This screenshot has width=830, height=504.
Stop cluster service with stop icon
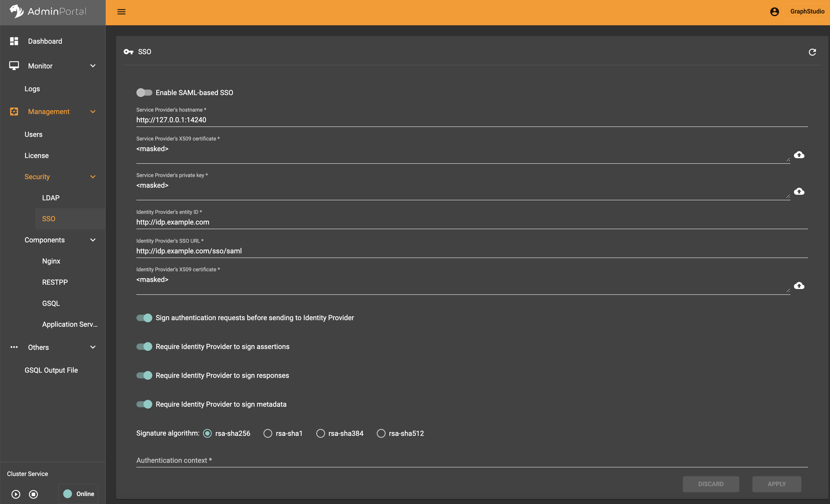tap(33, 494)
